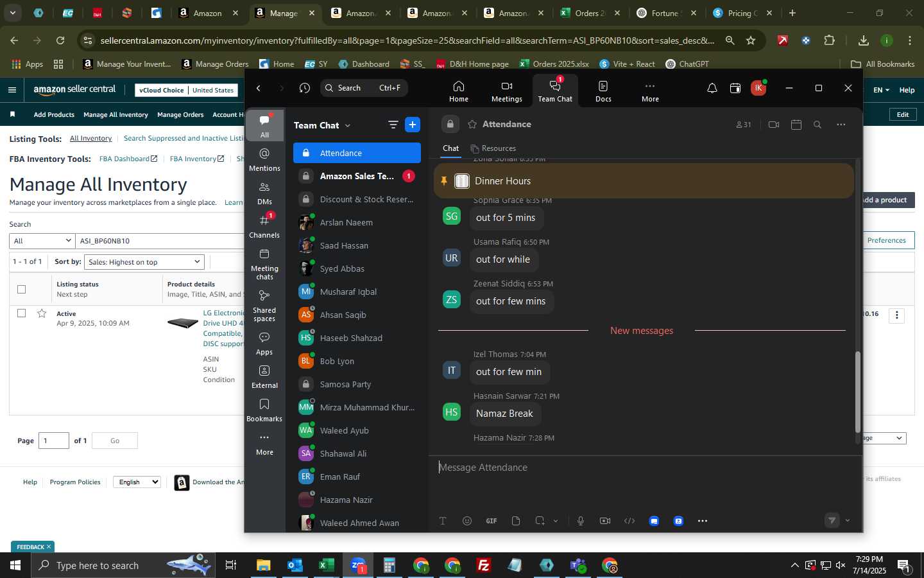Screen dimensions: 924x578
Task: Star the Attendance channel
Action: click(472, 124)
